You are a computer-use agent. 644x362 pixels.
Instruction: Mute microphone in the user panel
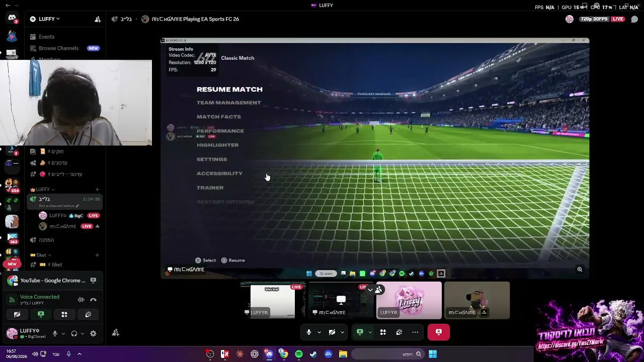[55, 333]
